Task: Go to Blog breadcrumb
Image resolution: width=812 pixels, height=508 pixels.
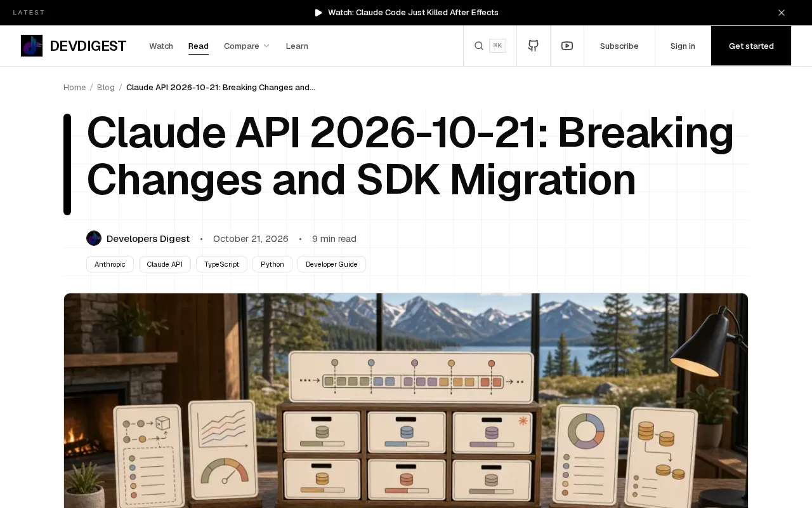Action: (x=106, y=87)
